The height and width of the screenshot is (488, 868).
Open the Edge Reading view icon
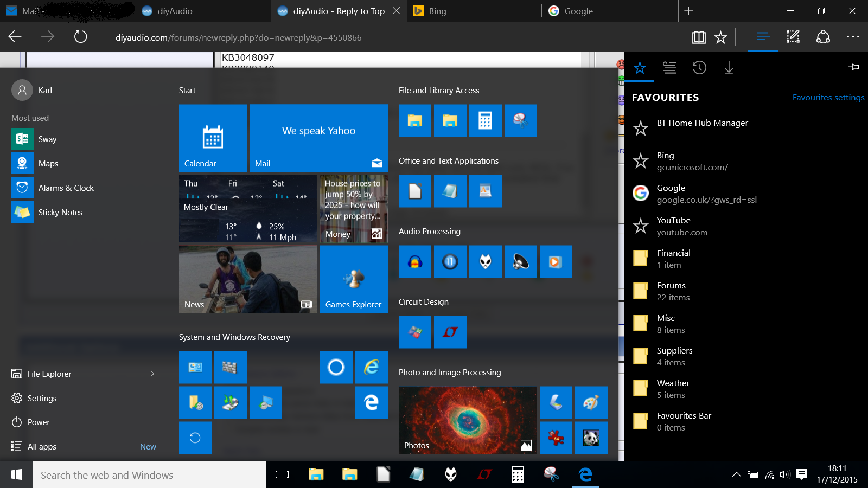coord(699,37)
